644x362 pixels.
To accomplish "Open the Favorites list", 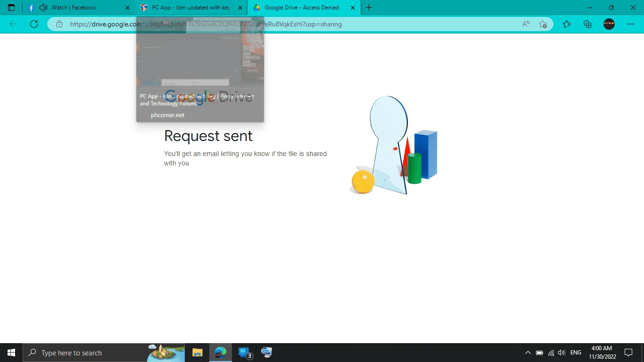I will 567,24.
